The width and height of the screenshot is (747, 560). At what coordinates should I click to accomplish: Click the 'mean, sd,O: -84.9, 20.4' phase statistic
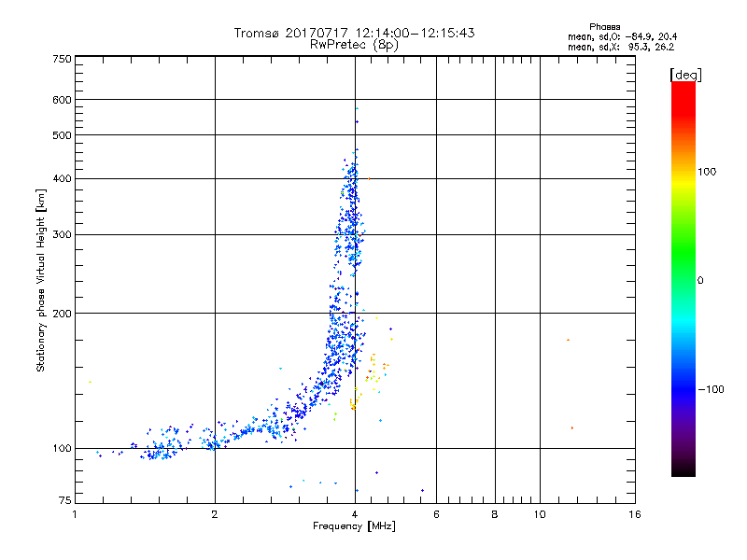[x=622, y=36]
